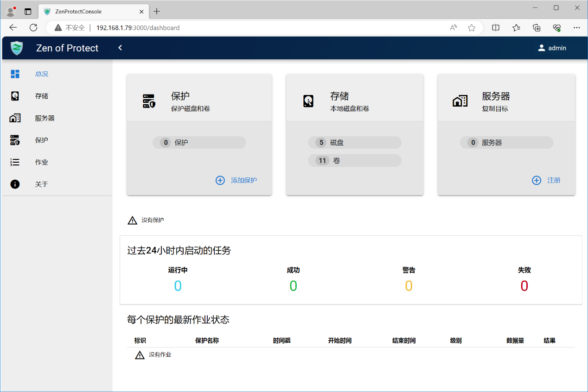Open the admin user menu
The width and height of the screenshot is (588, 392).
point(552,48)
